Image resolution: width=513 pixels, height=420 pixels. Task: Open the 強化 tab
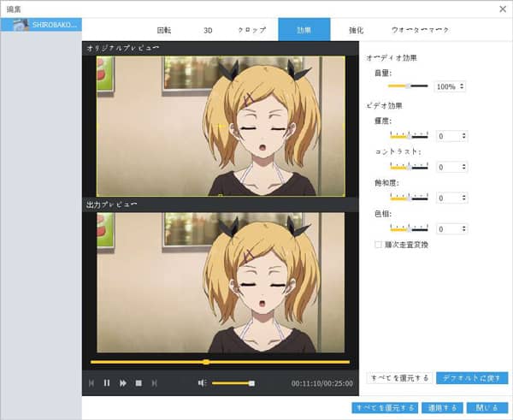356,30
